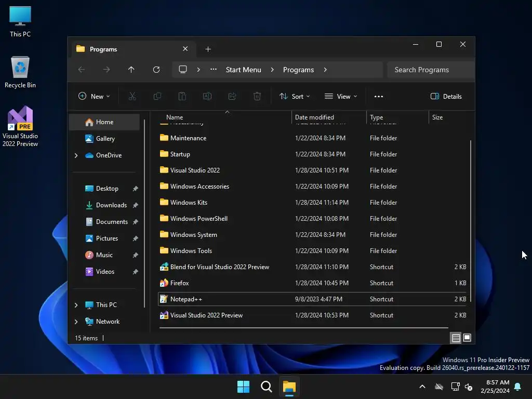Open the Windows Start button
Screen dimensions: 532x399
pyautogui.click(x=243, y=387)
